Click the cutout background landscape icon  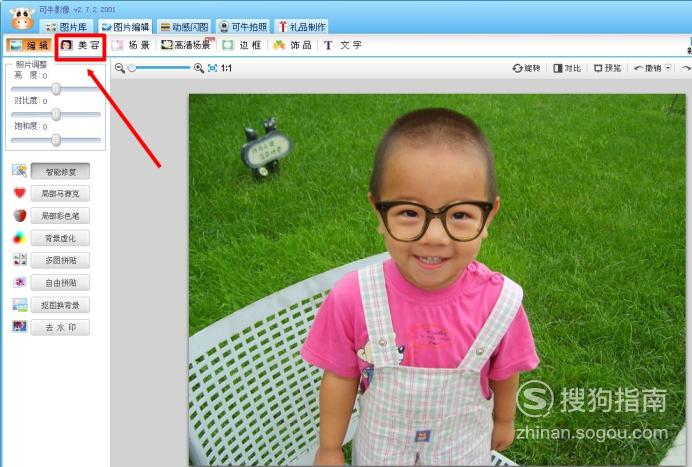pos(20,305)
